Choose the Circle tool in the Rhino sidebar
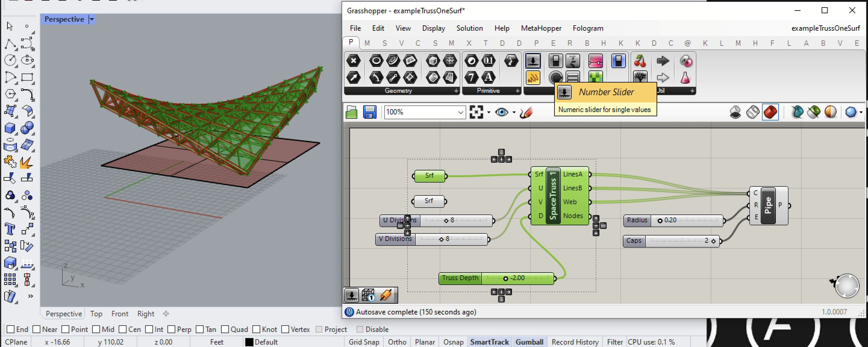868x347 pixels. click(x=10, y=60)
